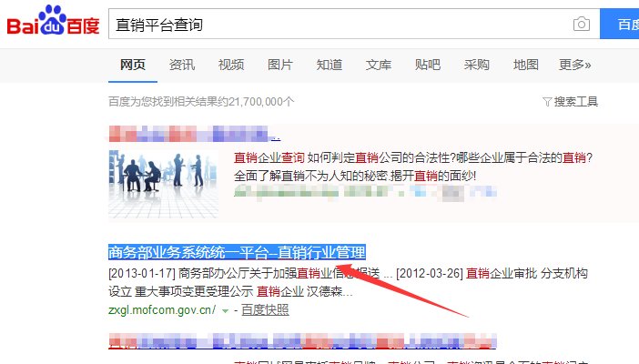This screenshot has width=639, height=364.
Task: Open the 百度快照 cached link
Action: click(265, 310)
